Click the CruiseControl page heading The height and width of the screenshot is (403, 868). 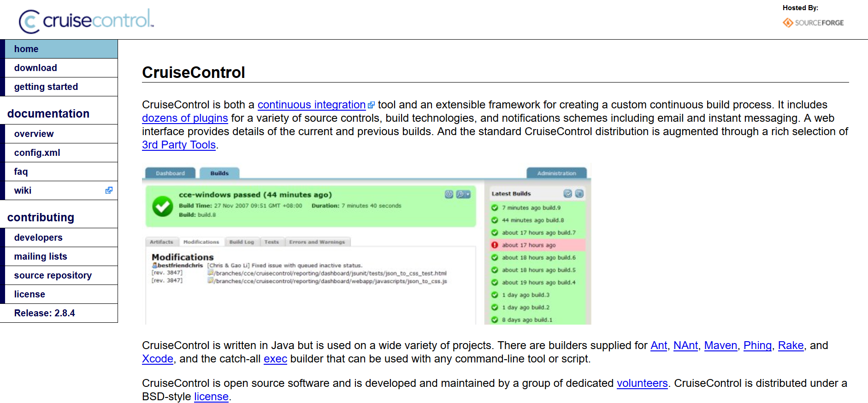pyautogui.click(x=194, y=73)
